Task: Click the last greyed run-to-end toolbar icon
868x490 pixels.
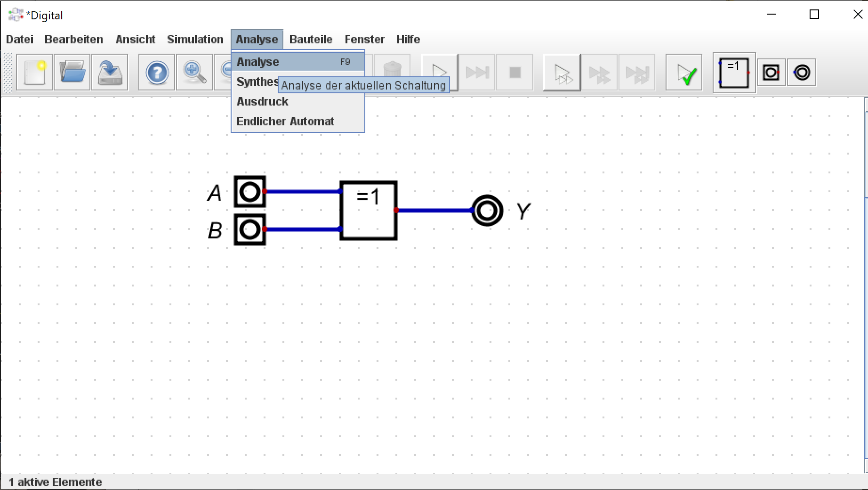Action: (x=637, y=73)
